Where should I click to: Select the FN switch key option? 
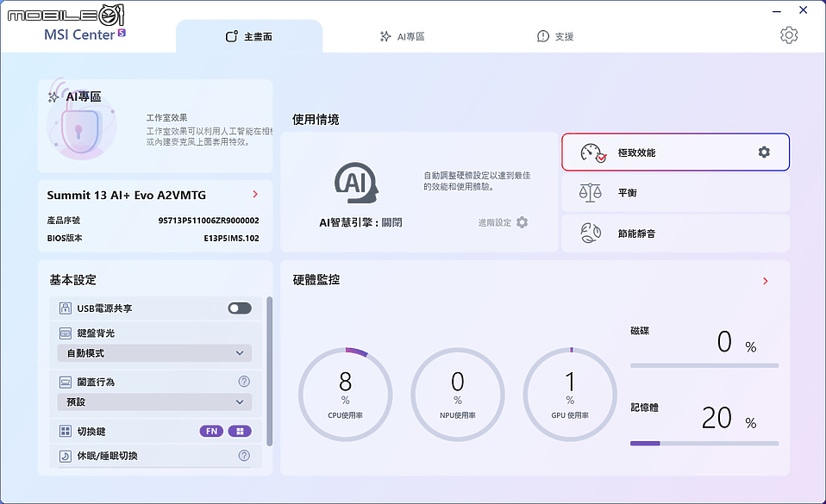(x=211, y=432)
